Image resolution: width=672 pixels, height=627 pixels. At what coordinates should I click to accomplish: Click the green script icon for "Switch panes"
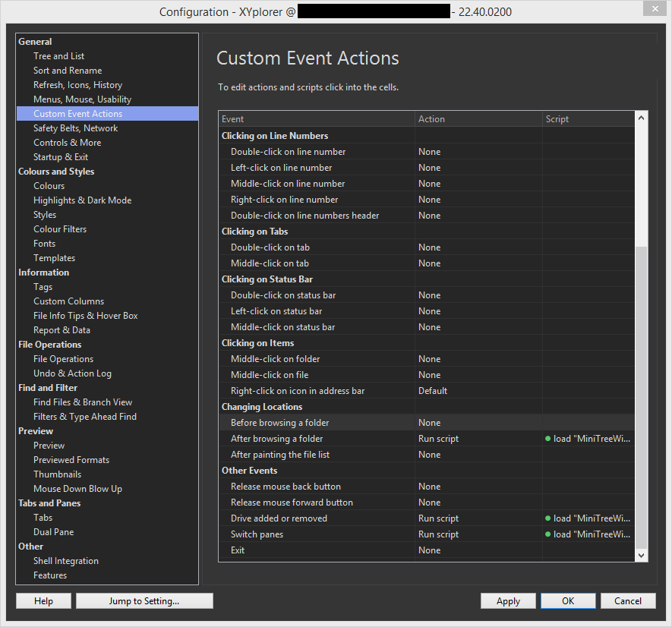coord(548,534)
